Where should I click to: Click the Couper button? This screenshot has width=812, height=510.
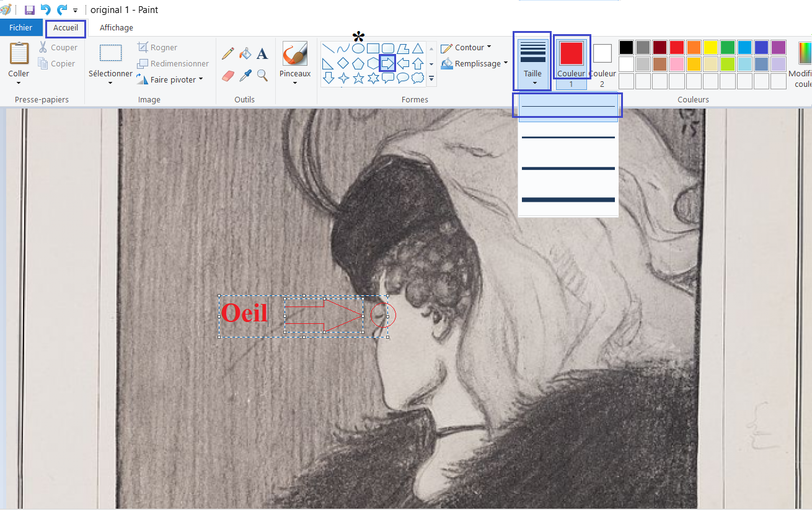[58, 47]
